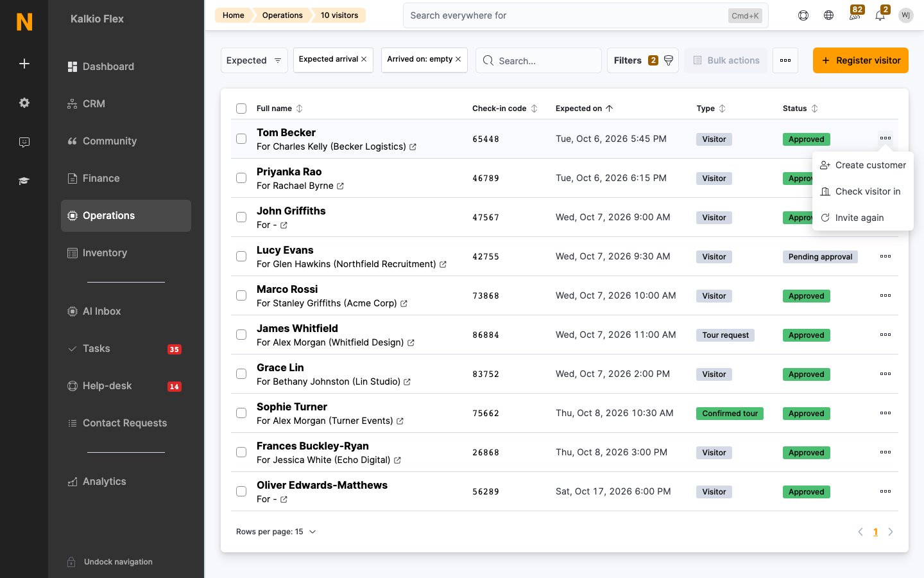Open row actions for Grace Lin

[886, 374]
